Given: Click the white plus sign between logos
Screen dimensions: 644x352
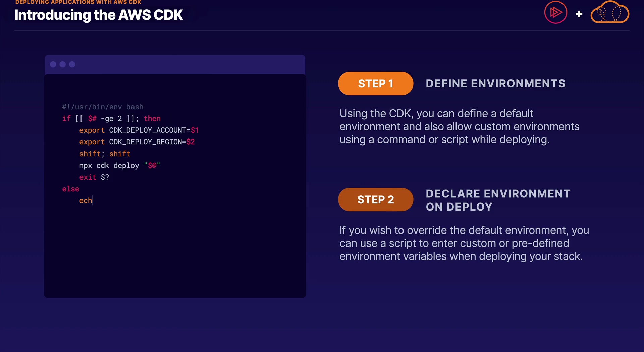Looking at the screenshot, I should 579,14.
